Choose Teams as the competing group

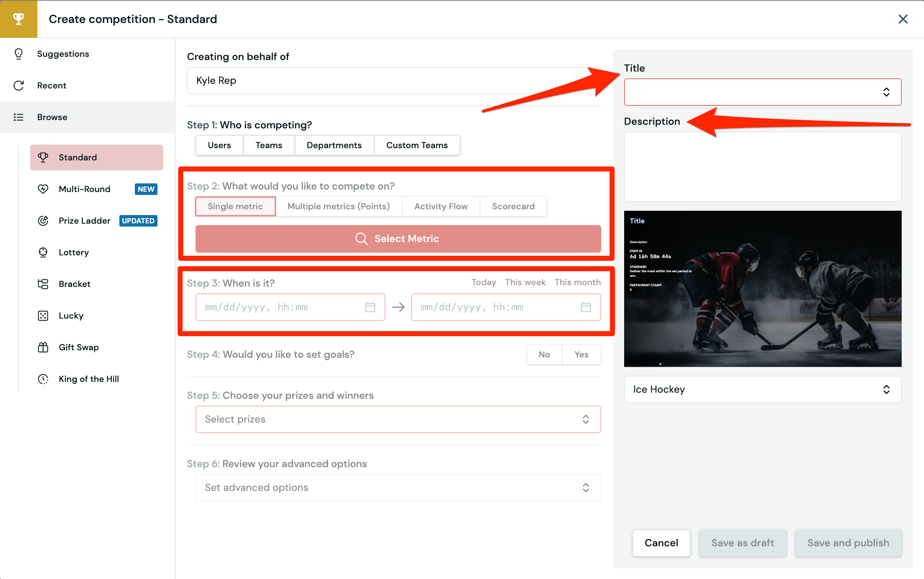(269, 146)
